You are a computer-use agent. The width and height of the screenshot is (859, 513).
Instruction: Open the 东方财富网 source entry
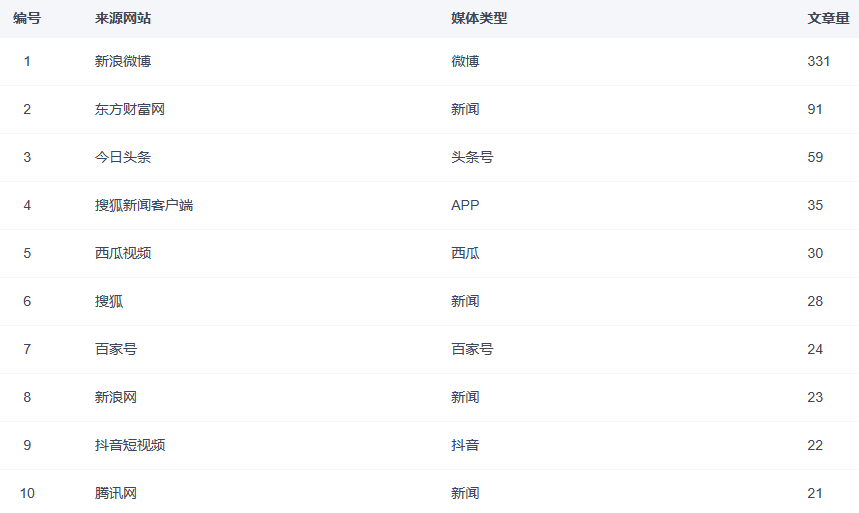coord(130,109)
